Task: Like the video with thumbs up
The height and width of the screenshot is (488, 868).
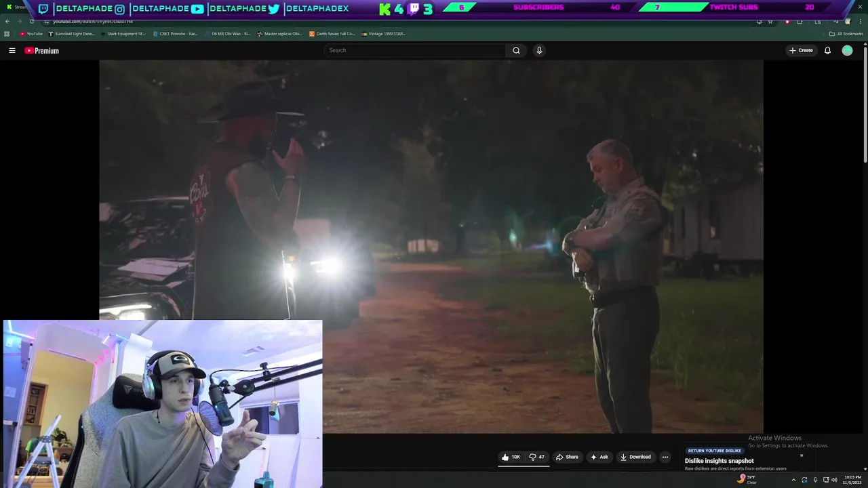Action: [511, 457]
